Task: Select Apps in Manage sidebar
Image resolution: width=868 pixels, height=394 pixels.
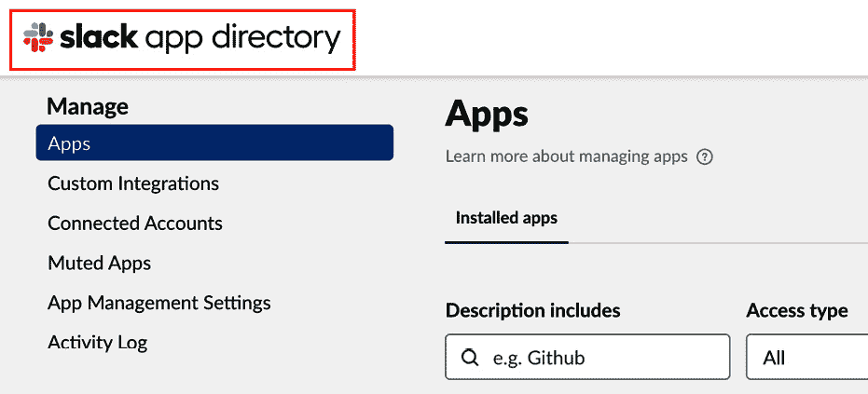Action: pyautogui.click(x=214, y=143)
